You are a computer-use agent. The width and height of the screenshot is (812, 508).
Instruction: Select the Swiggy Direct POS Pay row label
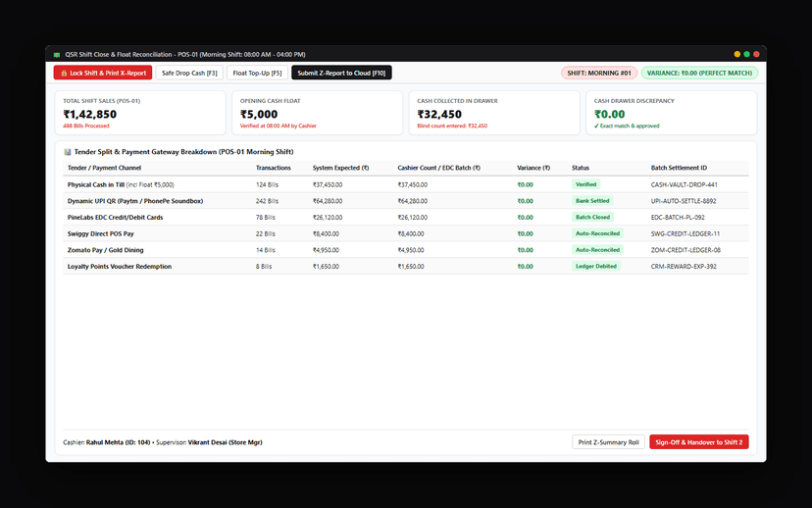(100, 234)
